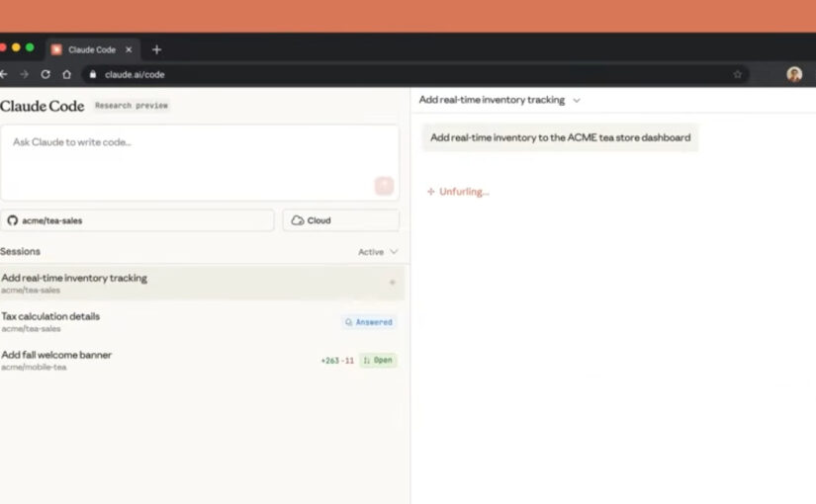Expand the Active sessions filter dropdown

click(x=378, y=252)
